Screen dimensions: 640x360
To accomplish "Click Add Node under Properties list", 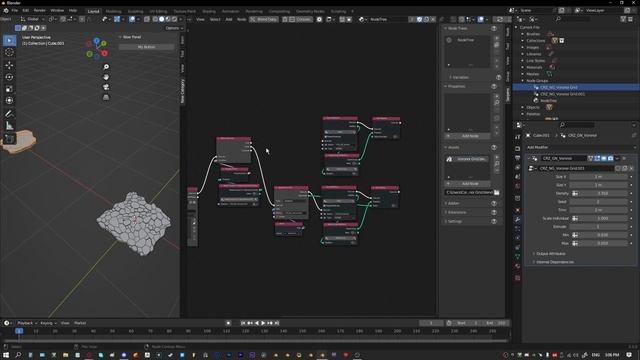I will [467, 136].
